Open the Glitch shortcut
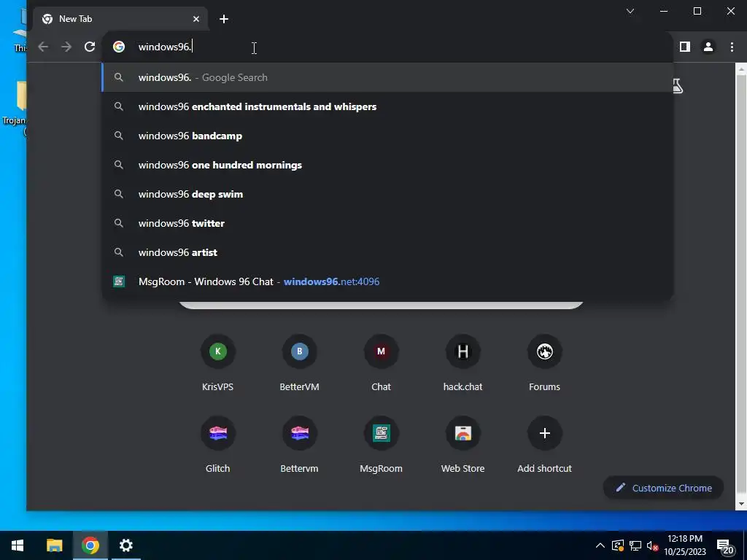The image size is (747, 560). 217,445
